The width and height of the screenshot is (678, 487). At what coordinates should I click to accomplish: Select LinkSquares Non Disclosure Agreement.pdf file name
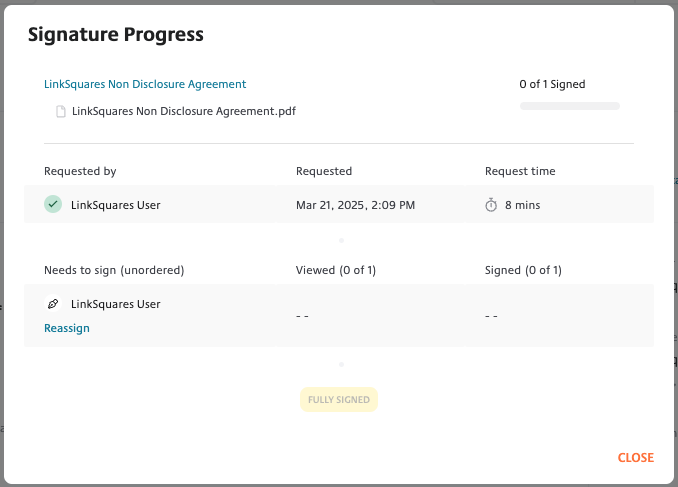point(184,111)
